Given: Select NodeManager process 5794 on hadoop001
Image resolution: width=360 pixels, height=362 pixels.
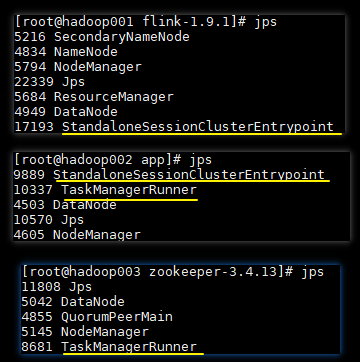Looking at the screenshot, I should pos(78,67).
